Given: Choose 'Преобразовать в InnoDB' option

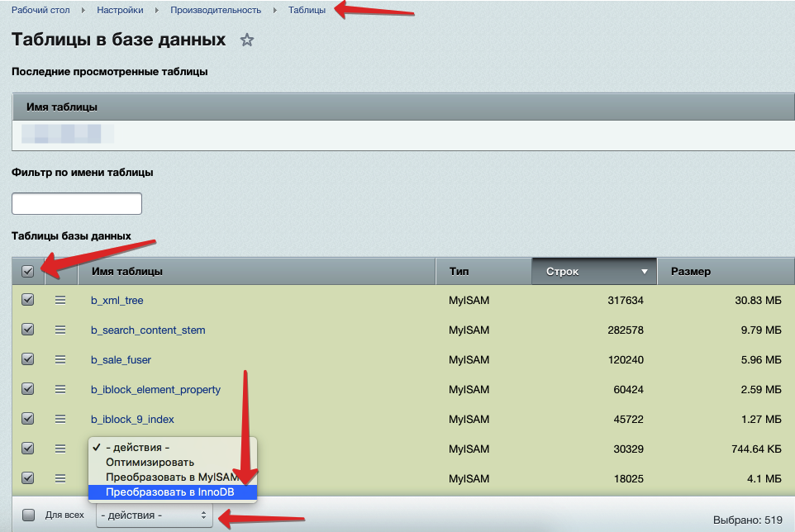Looking at the screenshot, I should coord(171,492).
